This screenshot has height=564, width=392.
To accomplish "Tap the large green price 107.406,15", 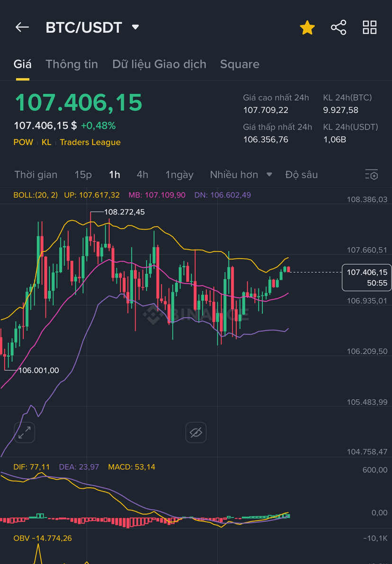I will tap(79, 102).
